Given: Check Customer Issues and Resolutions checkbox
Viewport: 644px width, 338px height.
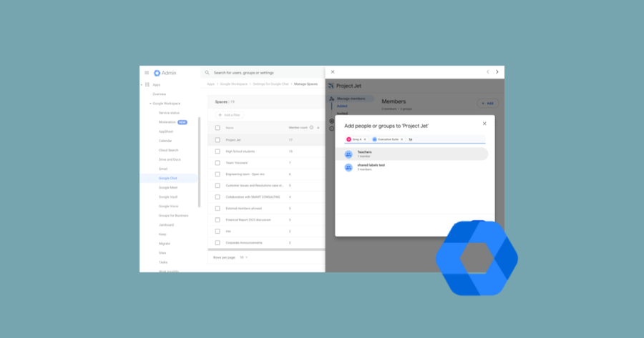Looking at the screenshot, I should point(218,185).
